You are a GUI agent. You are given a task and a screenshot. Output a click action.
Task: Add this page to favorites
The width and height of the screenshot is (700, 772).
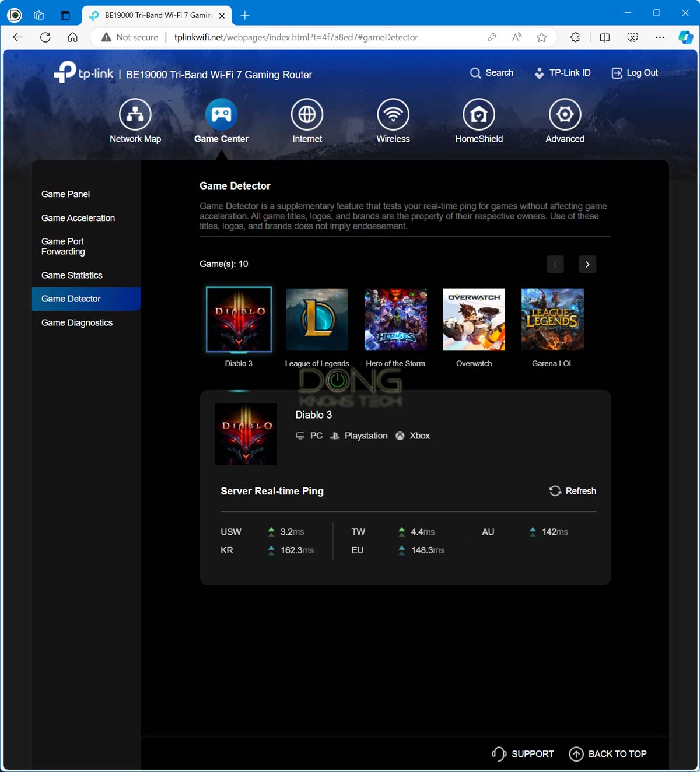pos(542,37)
